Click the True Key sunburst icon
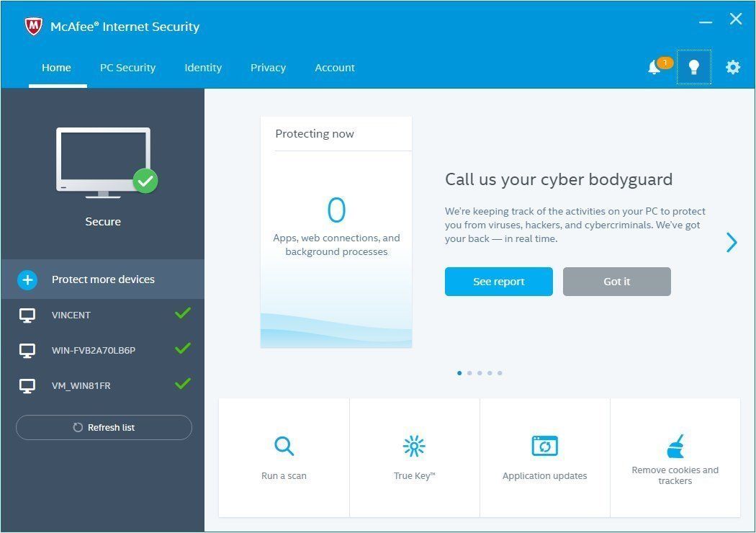This screenshot has height=533, width=756. click(414, 446)
